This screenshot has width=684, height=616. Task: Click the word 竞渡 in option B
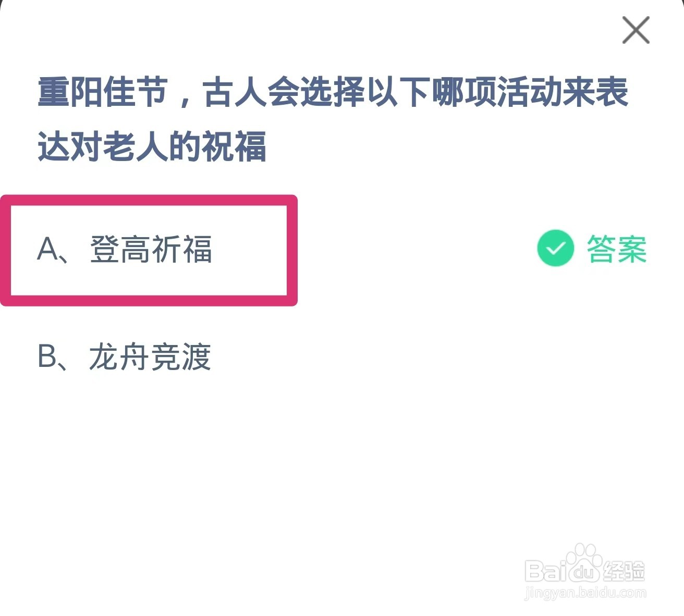pyautogui.click(x=181, y=357)
